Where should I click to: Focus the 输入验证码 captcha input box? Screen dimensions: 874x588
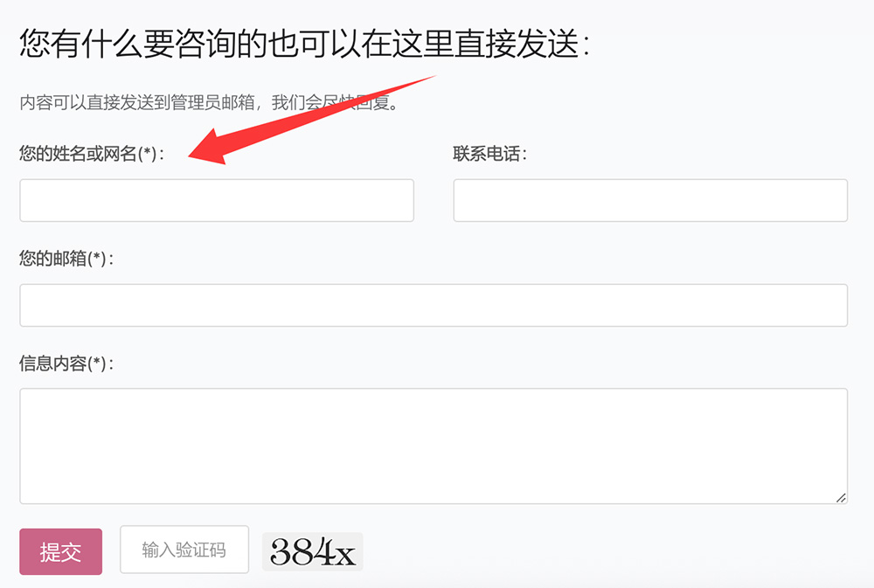(x=184, y=550)
